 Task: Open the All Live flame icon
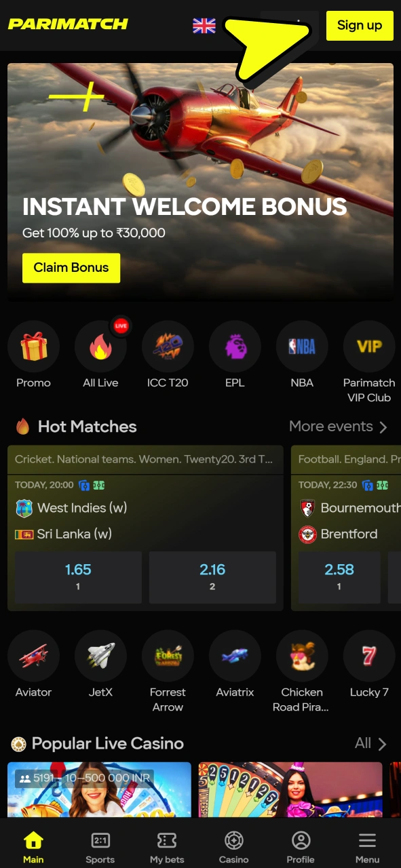point(100,347)
